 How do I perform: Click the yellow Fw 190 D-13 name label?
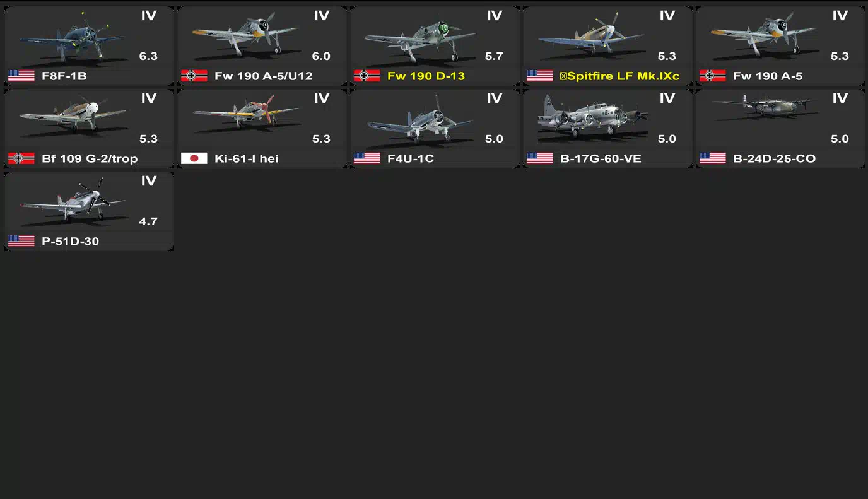tap(426, 76)
